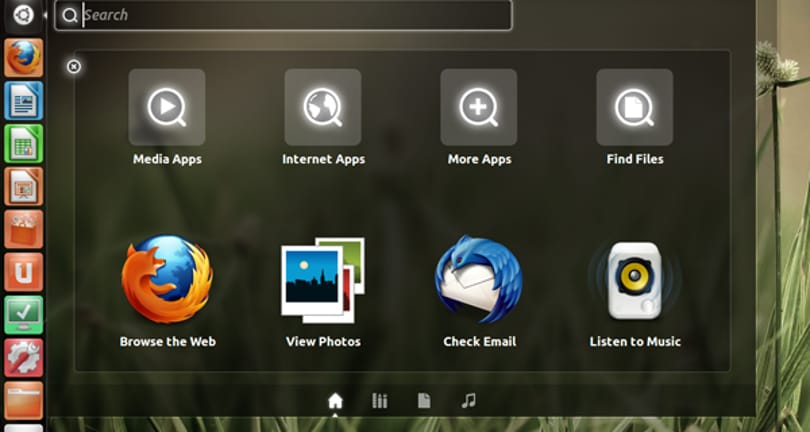
Task: Click the Ubuntu logo dash button
Action: tap(23, 14)
